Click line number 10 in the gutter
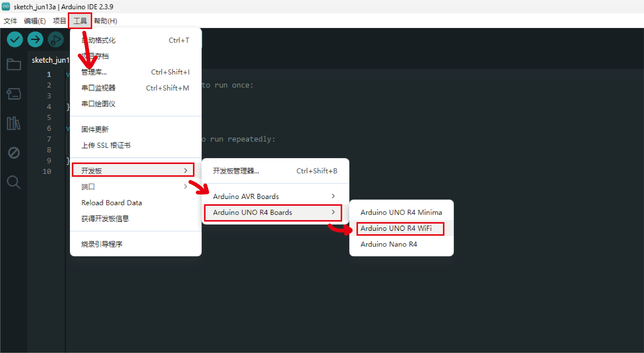 coord(47,172)
